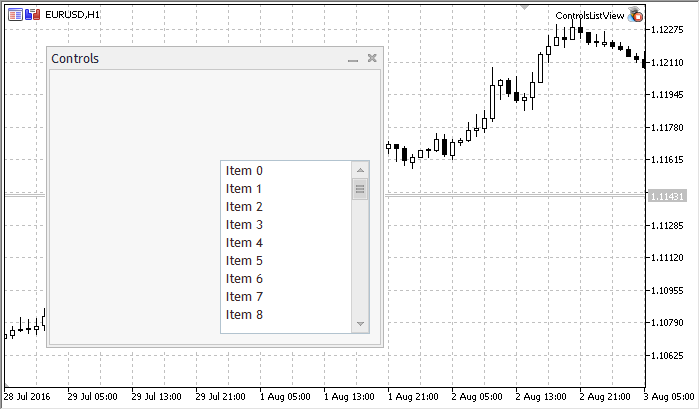The width and height of the screenshot is (700, 410).
Task: Select Item 3 in the list
Action: [x=244, y=225]
